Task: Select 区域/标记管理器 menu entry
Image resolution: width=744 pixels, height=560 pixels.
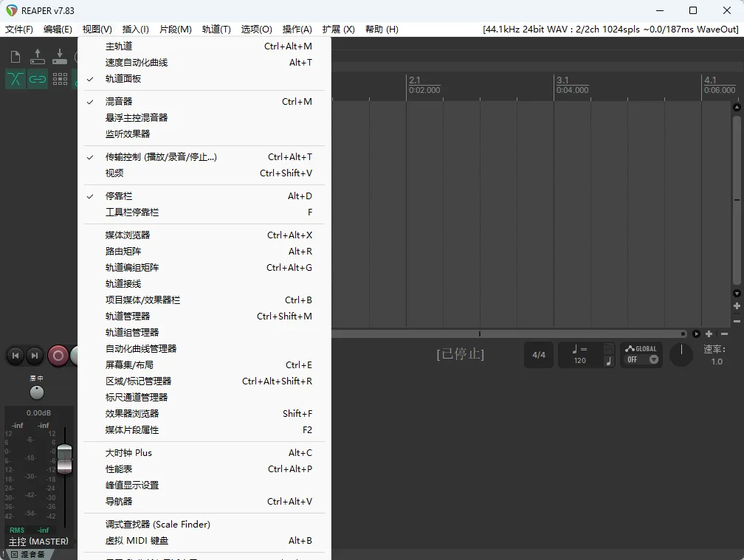Action: click(x=204, y=381)
